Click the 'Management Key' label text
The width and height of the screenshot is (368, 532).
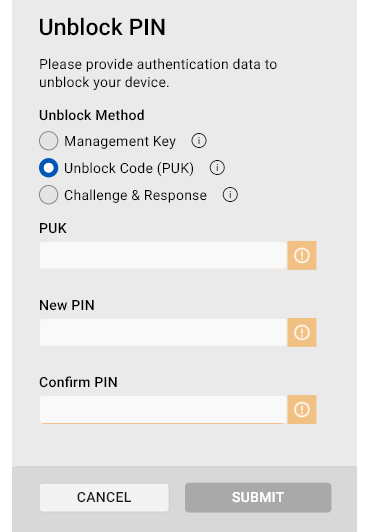click(120, 141)
